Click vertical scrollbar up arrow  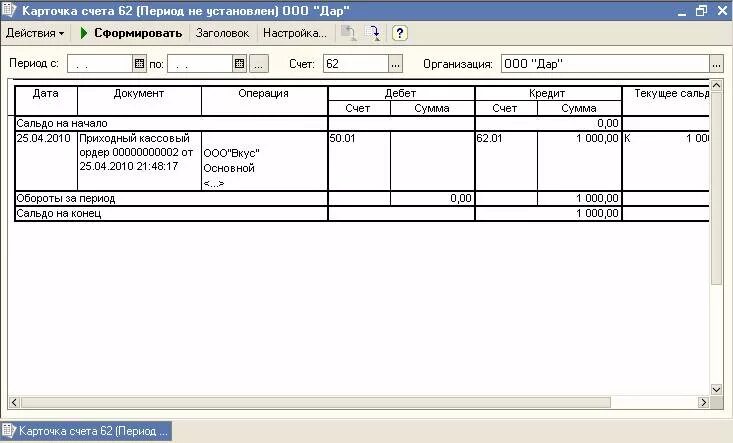click(x=716, y=85)
